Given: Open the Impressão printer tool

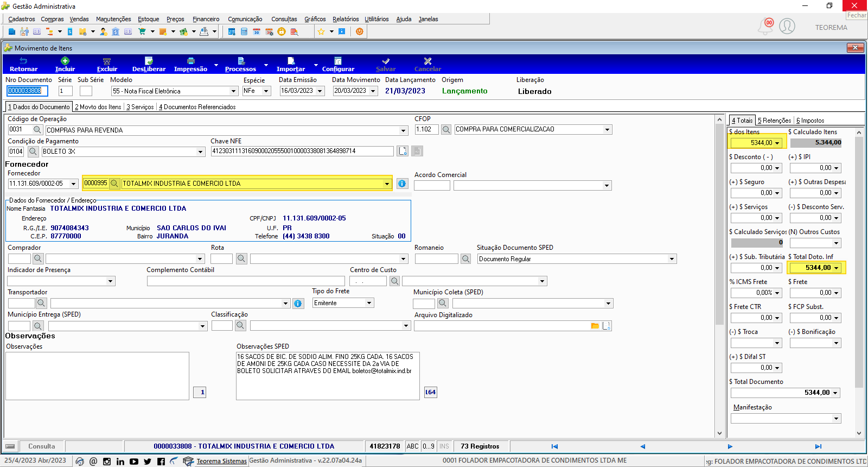Looking at the screenshot, I should point(190,65).
